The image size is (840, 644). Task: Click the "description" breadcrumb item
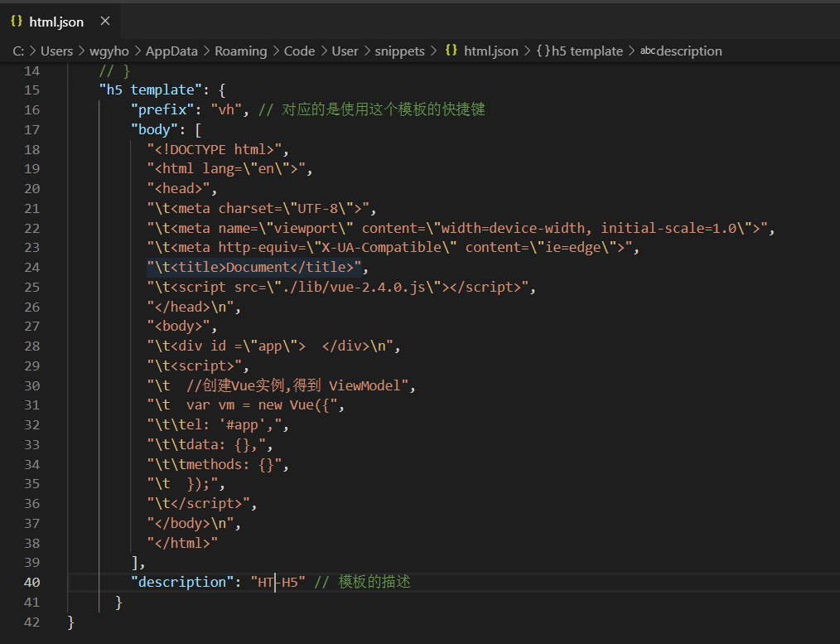coord(689,51)
